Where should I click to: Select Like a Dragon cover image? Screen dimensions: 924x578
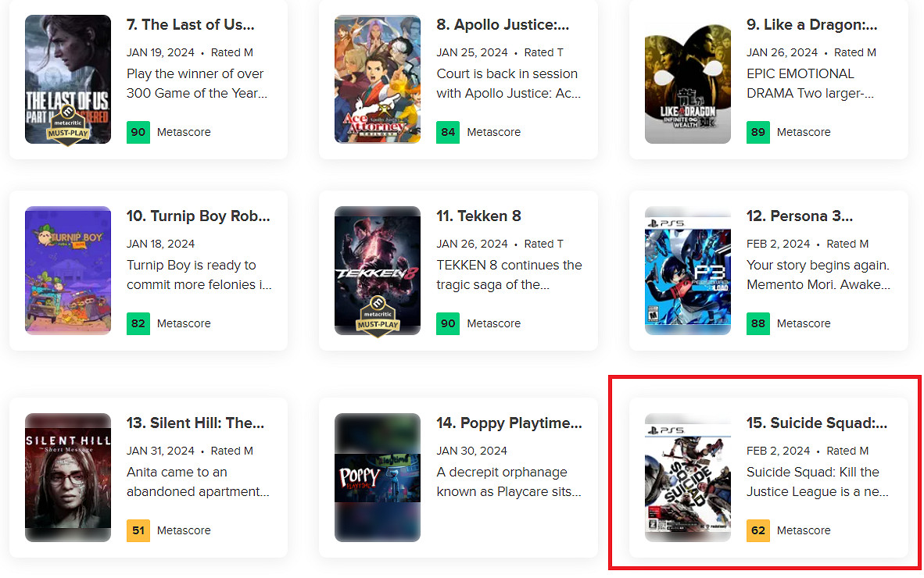(687, 78)
